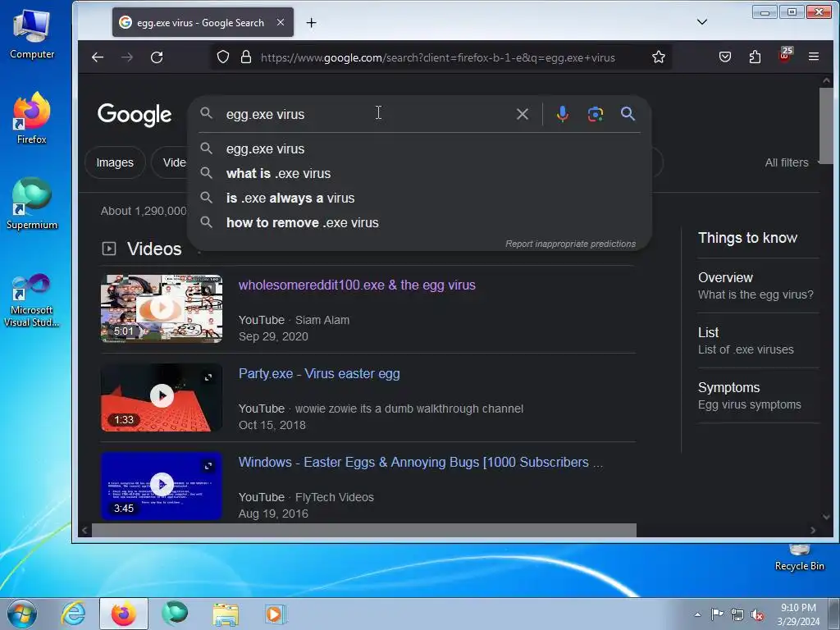Open List of .exe viruses
This screenshot has width=840, height=630.
click(x=758, y=340)
